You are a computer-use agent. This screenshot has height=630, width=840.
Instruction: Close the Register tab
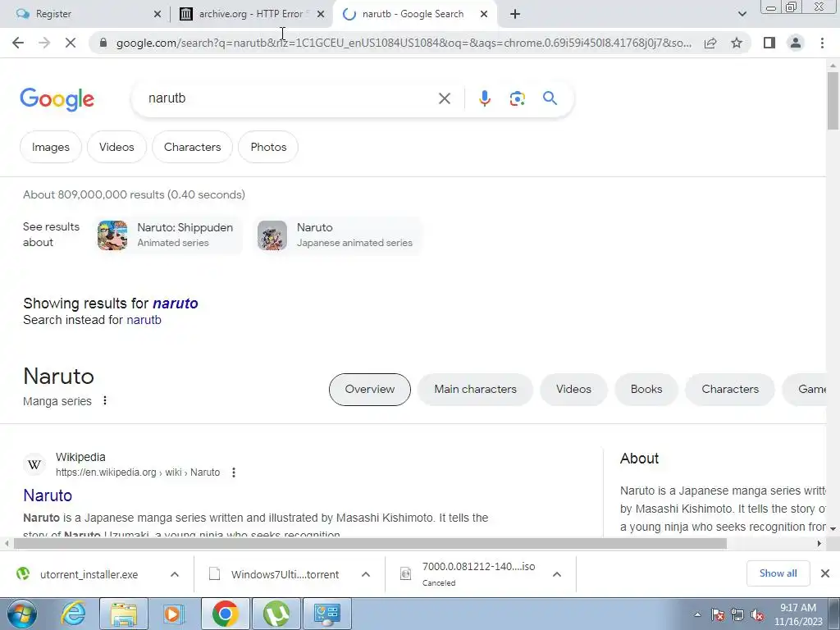(x=157, y=14)
